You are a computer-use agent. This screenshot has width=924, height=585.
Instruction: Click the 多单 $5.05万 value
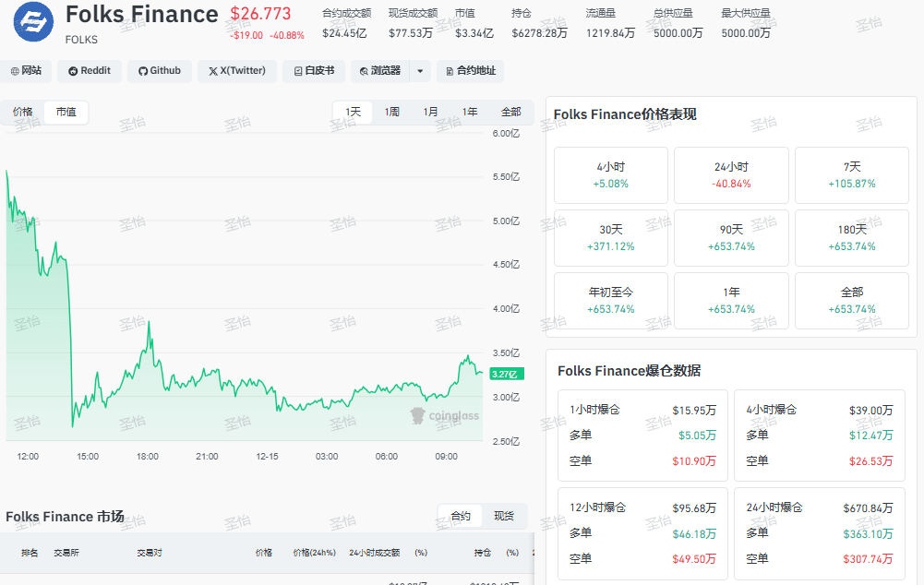(x=697, y=436)
